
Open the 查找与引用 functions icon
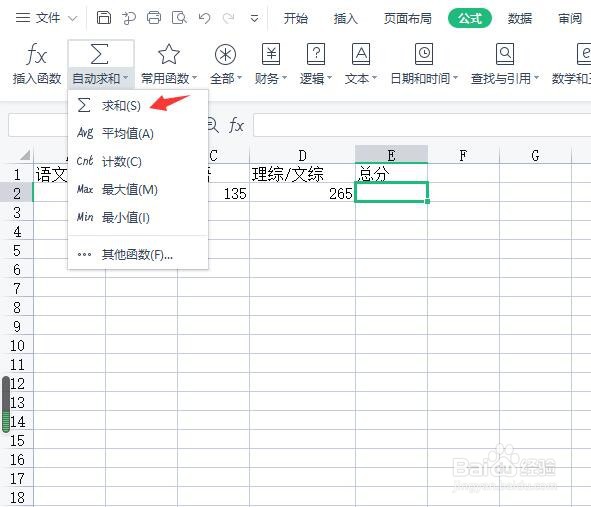[505, 54]
